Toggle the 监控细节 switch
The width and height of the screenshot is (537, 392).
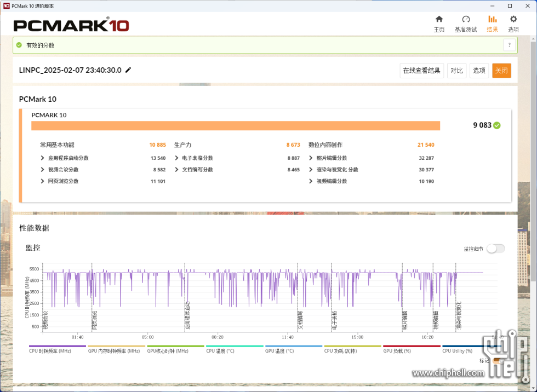click(x=496, y=249)
